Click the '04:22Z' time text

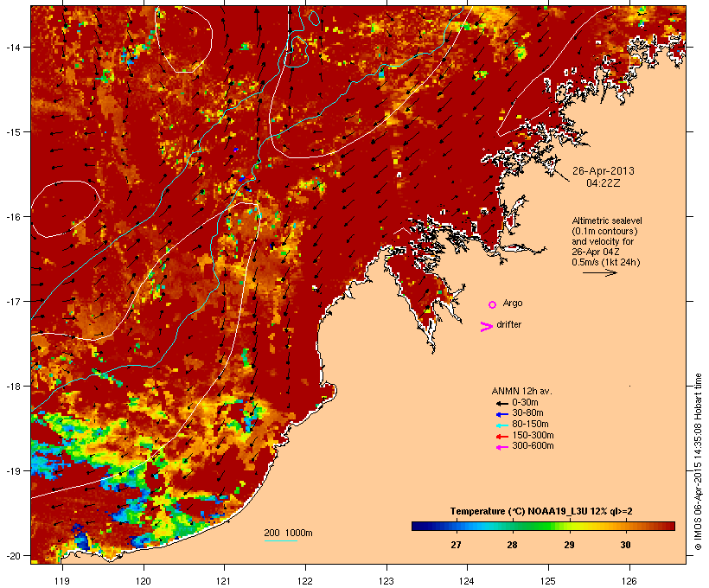click(604, 183)
